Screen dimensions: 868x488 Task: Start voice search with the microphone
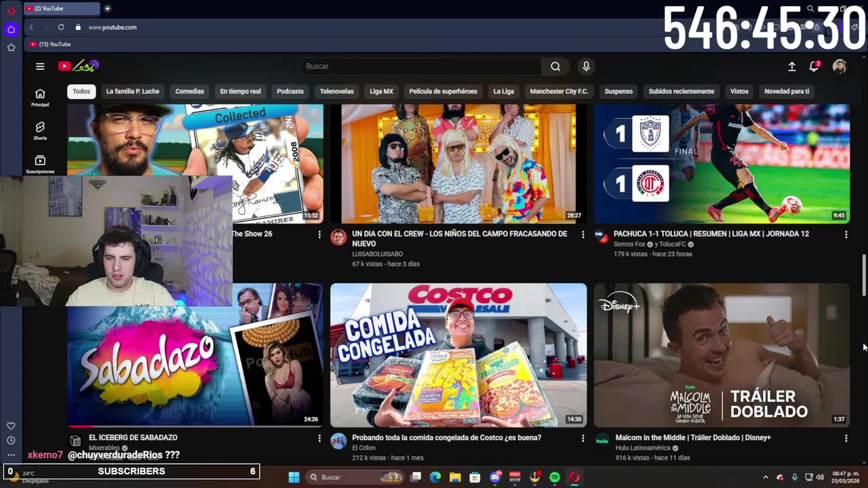(586, 66)
